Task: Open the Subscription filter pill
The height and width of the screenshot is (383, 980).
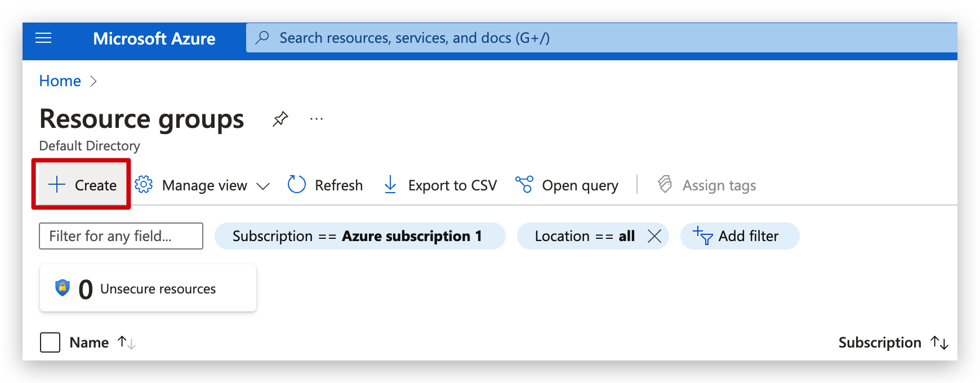Action: click(x=360, y=236)
